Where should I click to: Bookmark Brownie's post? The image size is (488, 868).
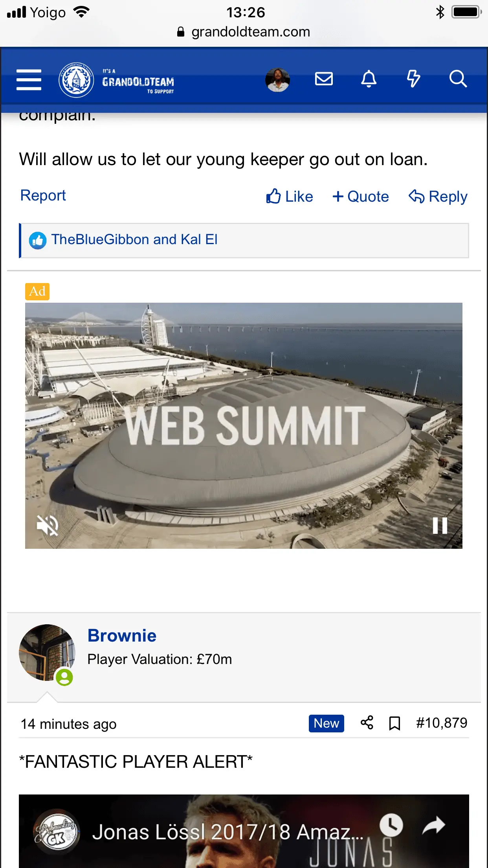click(x=394, y=723)
